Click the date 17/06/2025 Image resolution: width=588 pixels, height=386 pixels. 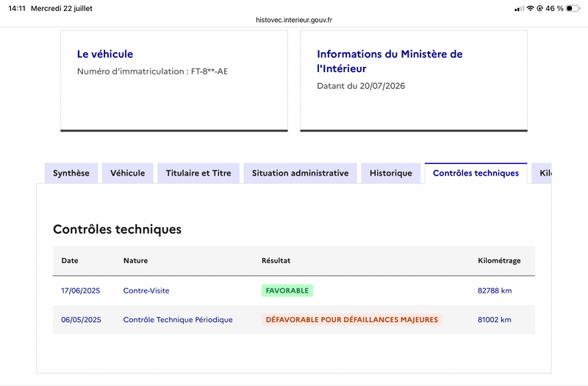[x=81, y=290]
